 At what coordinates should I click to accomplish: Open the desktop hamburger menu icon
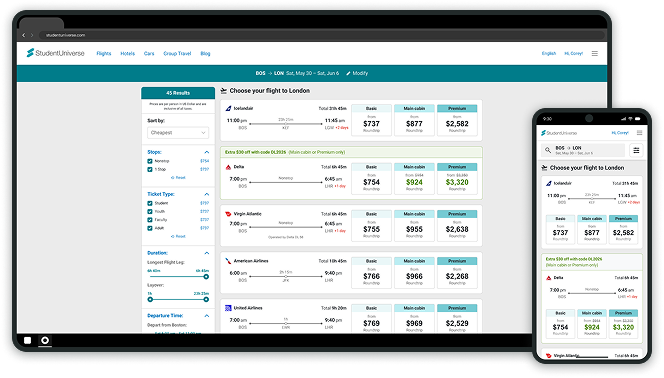pyautogui.click(x=595, y=53)
